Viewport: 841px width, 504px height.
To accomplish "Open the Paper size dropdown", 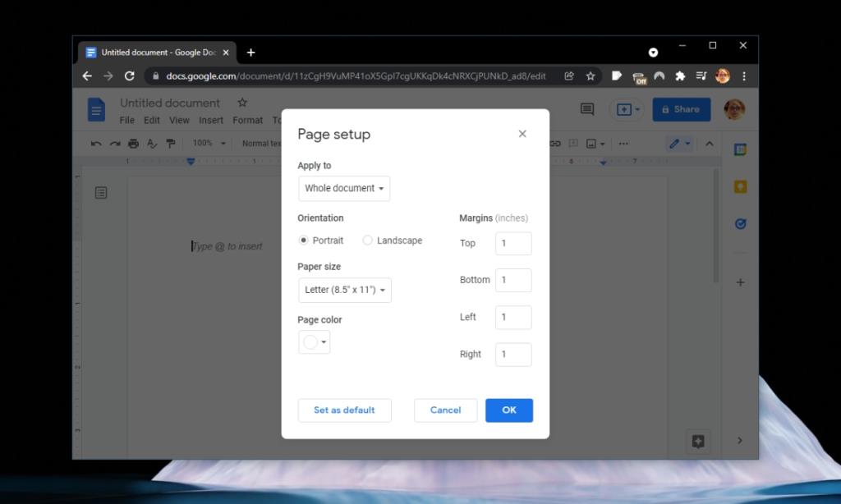I will pos(344,290).
